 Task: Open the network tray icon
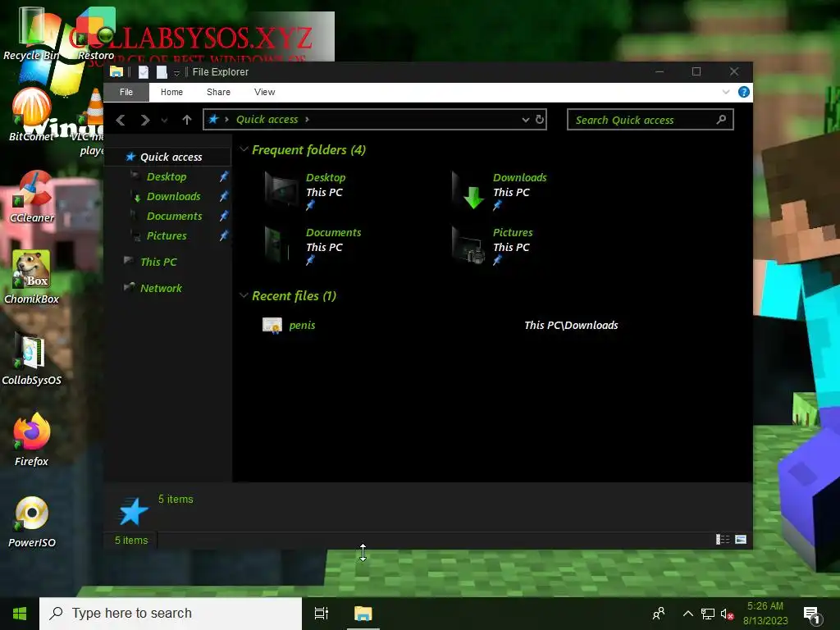point(708,614)
